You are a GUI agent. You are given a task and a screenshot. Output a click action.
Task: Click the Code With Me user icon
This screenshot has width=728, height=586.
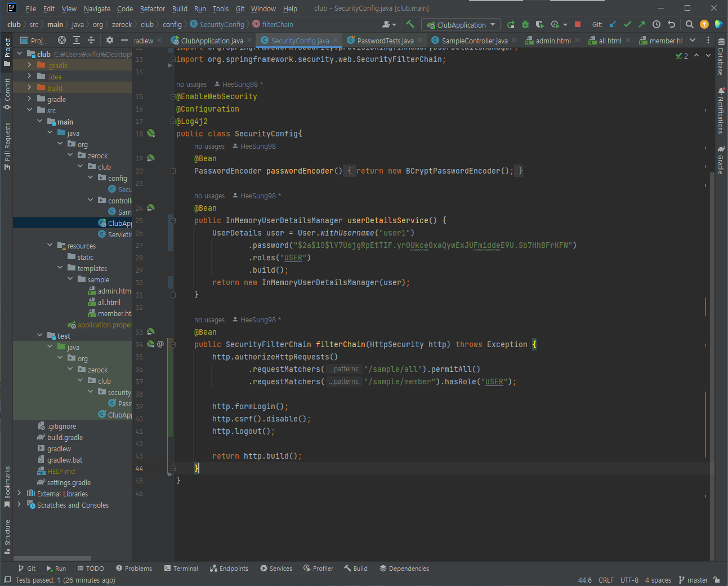click(388, 24)
